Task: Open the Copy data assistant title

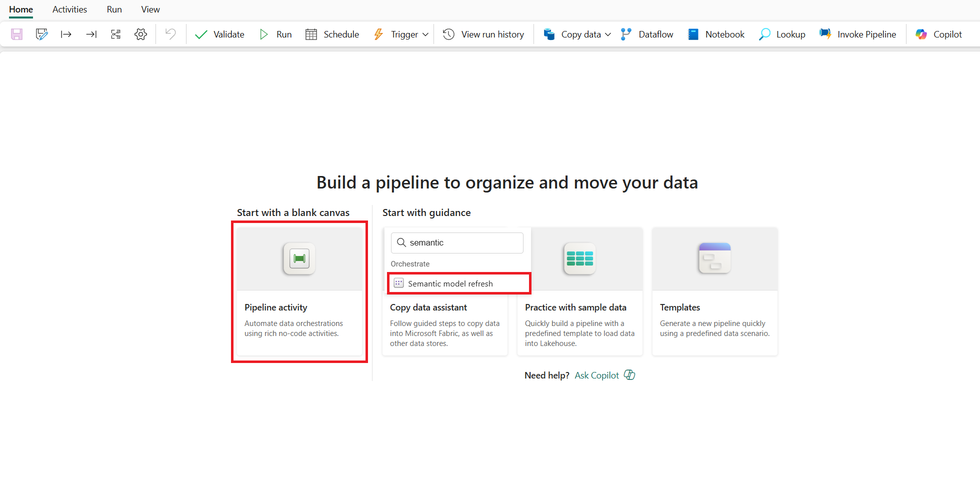Action: [x=428, y=307]
